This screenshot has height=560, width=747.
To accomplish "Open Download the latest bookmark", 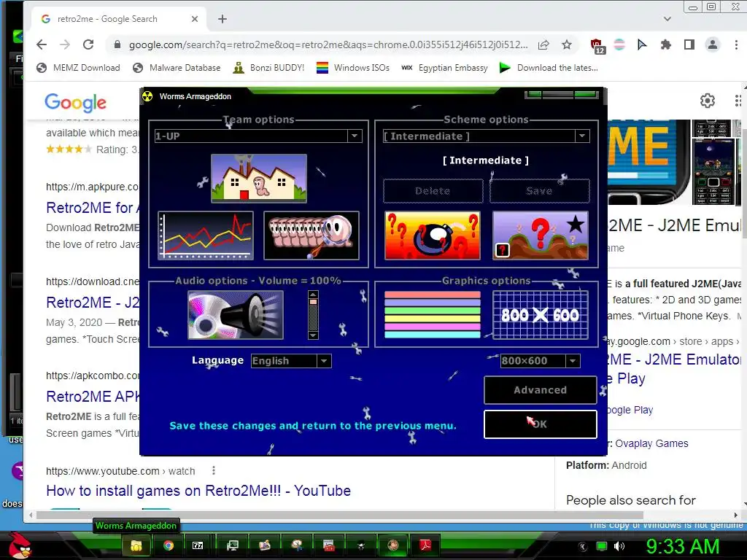I will click(549, 68).
